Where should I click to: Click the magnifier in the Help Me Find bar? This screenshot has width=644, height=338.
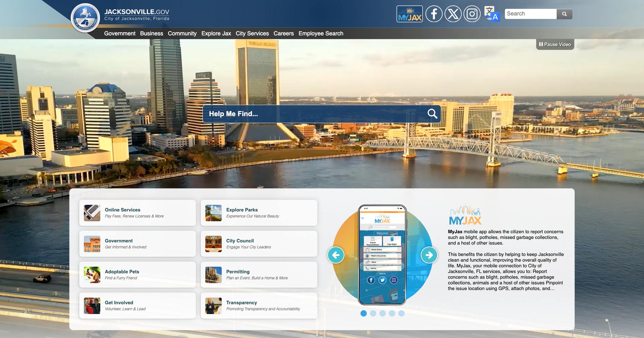(x=432, y=114)
